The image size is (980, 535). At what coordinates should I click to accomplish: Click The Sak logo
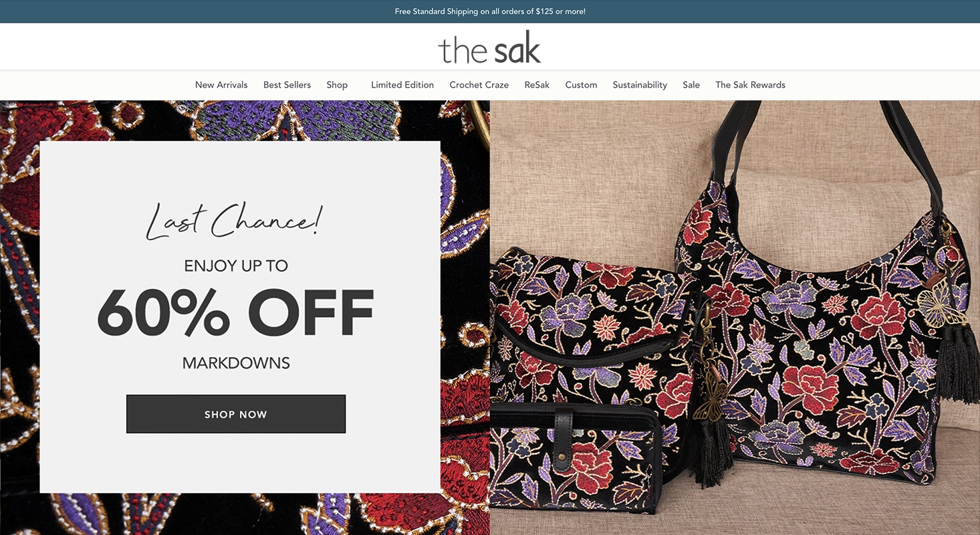tap(489, 47)
